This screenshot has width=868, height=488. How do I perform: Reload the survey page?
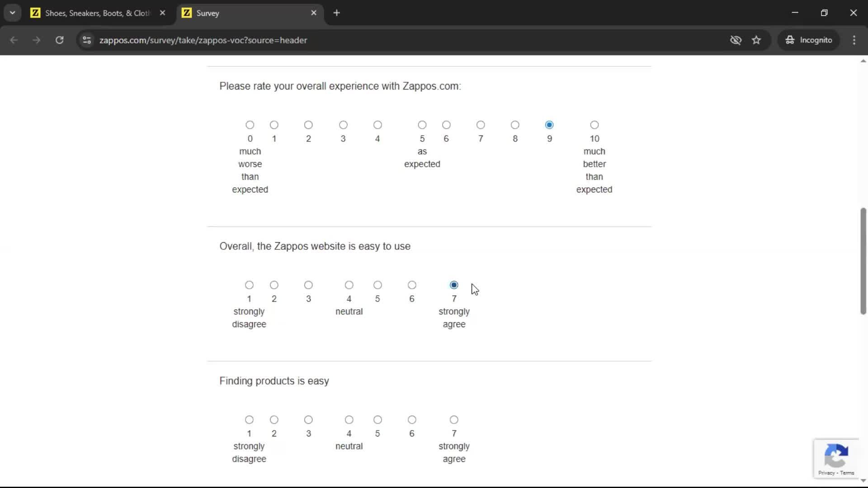click(x=59, y=40)
